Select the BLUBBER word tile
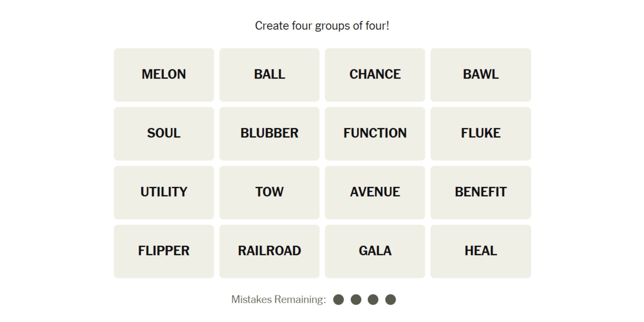 269,133
